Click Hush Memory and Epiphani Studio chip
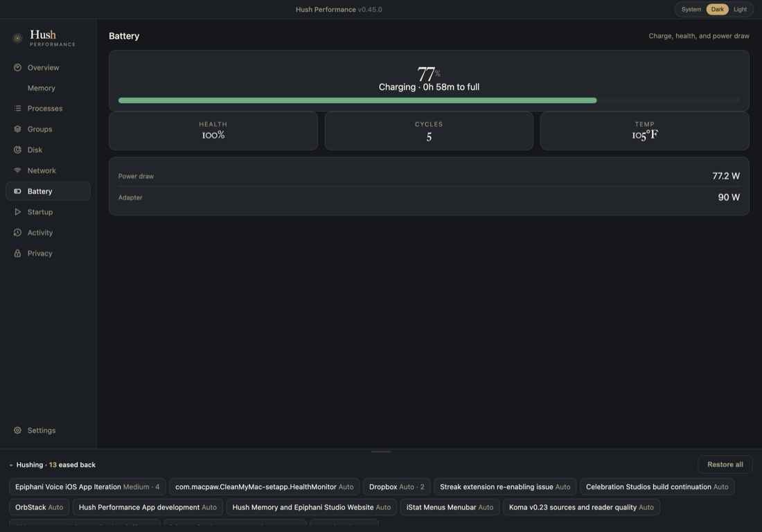This screenshot has width=762, height=532. click(312, 507)
